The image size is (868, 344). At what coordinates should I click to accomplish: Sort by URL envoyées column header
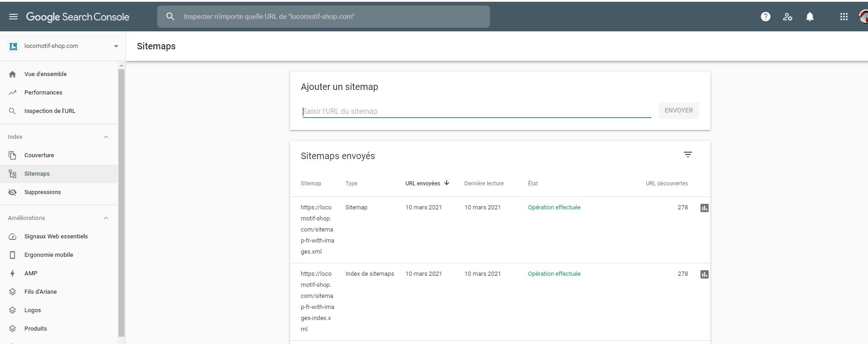click(x=423, y=184)
